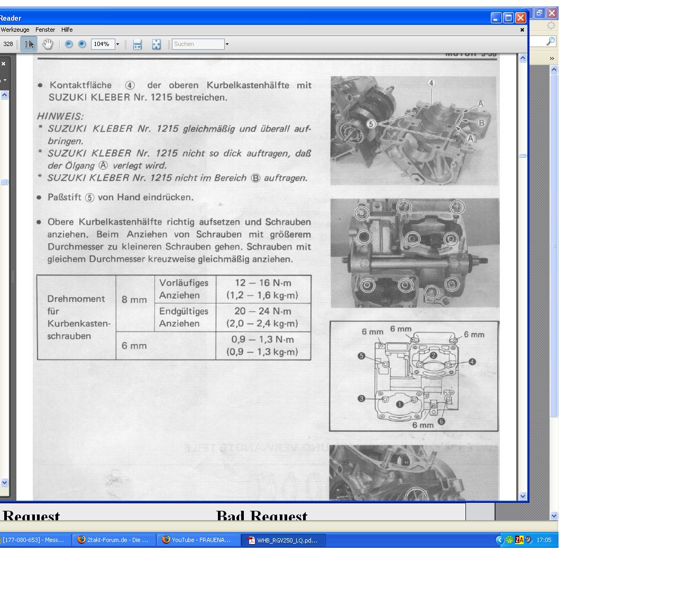Click the zoom in plus icon

[x=82, y=44]
